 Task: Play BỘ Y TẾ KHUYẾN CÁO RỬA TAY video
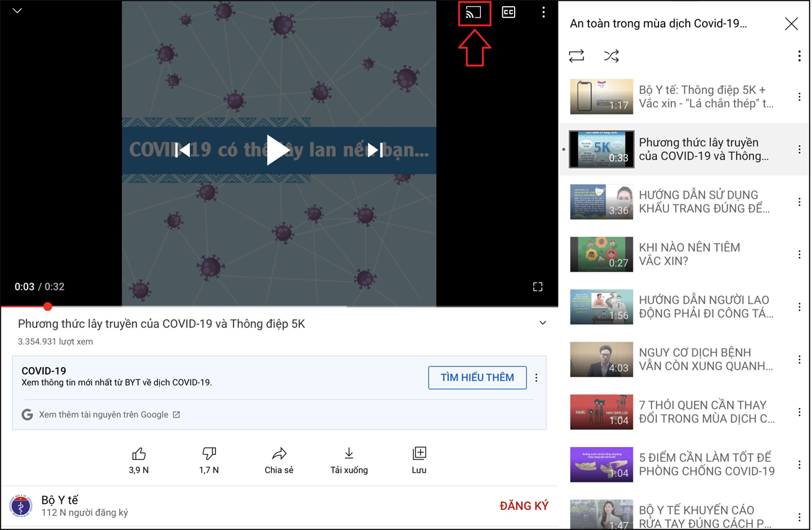point(705,517)
